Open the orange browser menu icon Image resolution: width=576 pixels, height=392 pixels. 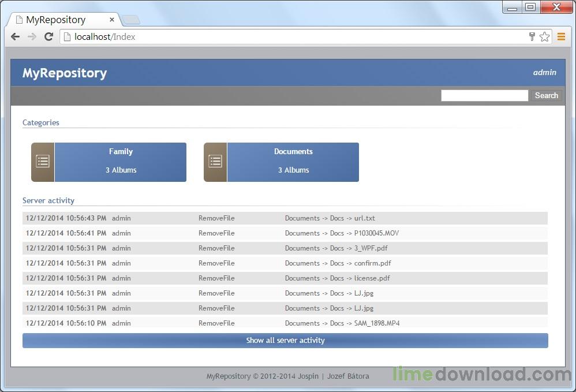click(x=561, y=36)
